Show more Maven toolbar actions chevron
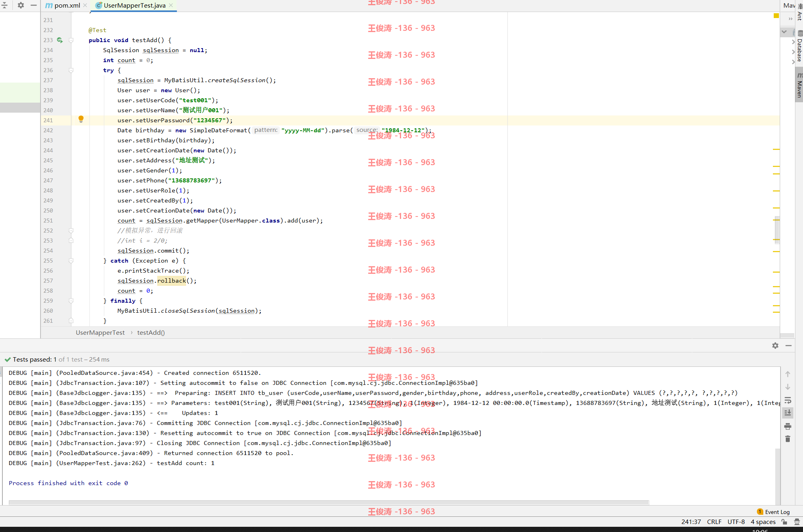This screenshot has width=803, height=532. pos(791,19)
